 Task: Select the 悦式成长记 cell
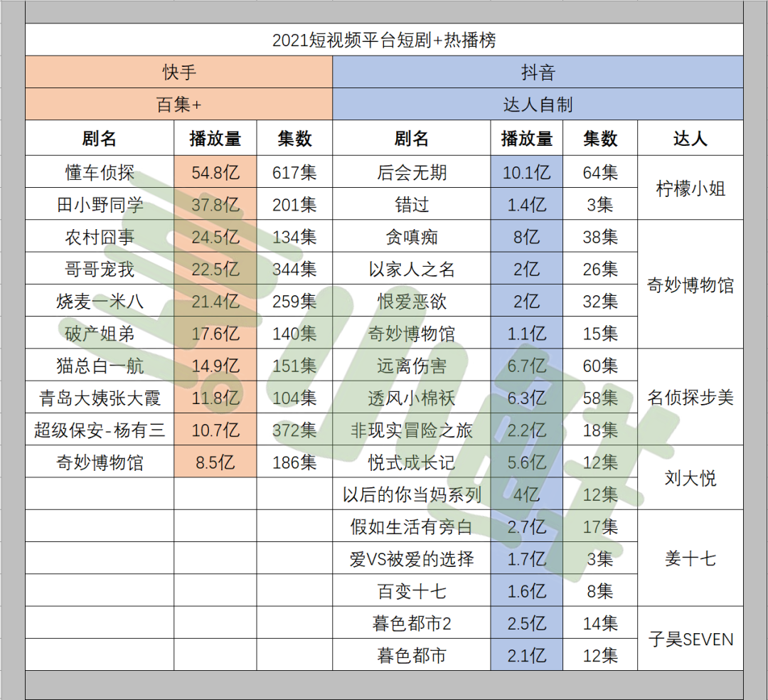412,462
